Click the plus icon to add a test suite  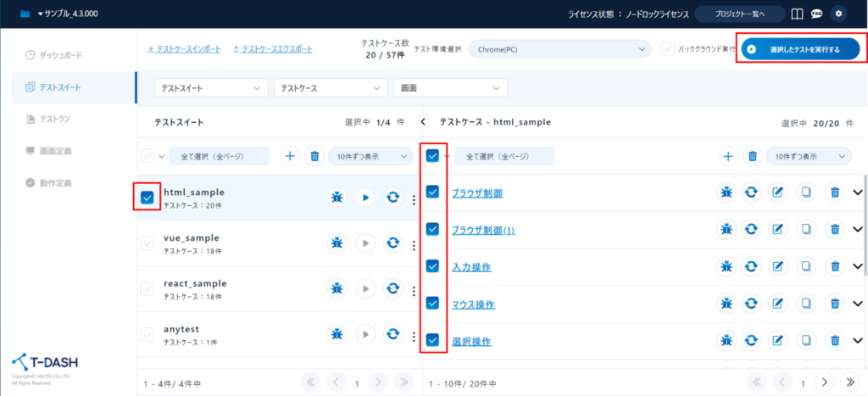[290, 156]
